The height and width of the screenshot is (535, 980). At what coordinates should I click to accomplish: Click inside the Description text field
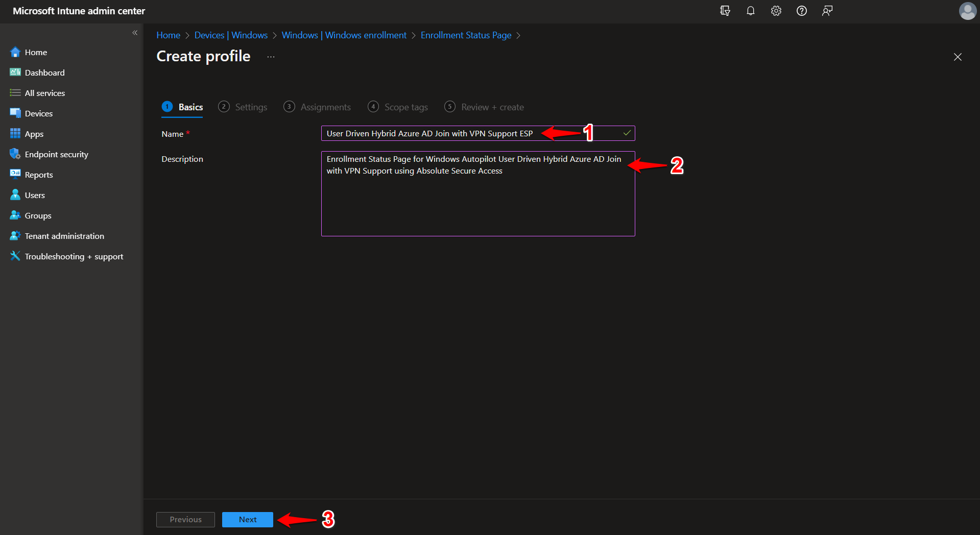[477, 194]
